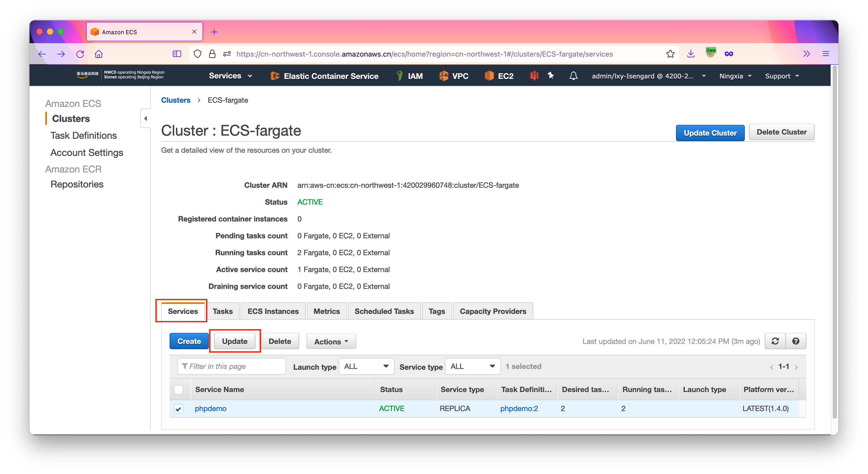Toggle the select-all services header checkbox
The image size is (868, 474).
tap(178, 389)
